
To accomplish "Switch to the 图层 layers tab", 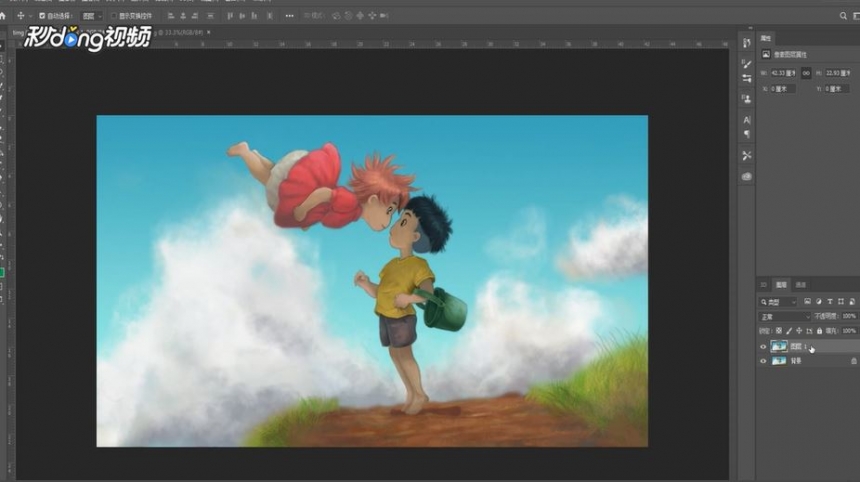I will tap(781, 285).
